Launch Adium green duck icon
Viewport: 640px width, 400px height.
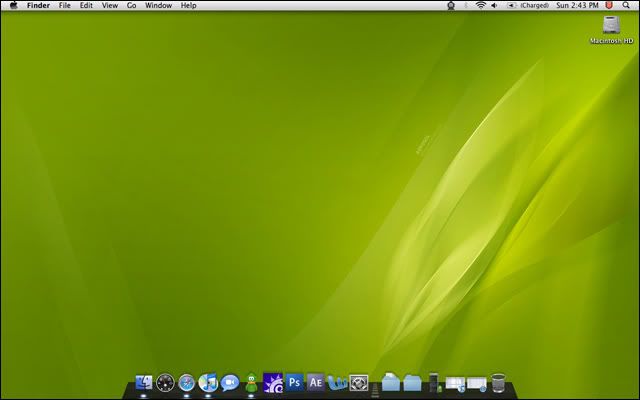[x=251, y=383]
